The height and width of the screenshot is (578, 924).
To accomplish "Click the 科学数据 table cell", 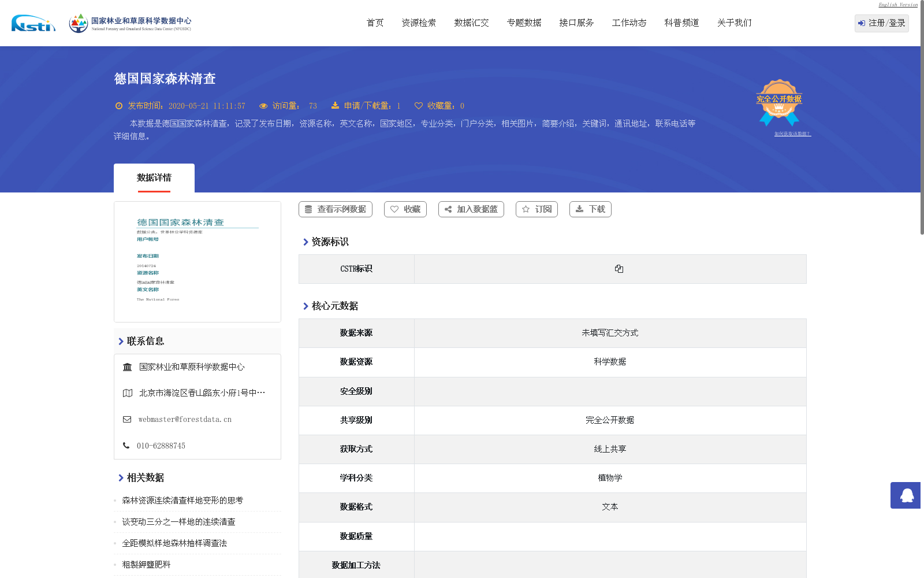I will 610,362.
